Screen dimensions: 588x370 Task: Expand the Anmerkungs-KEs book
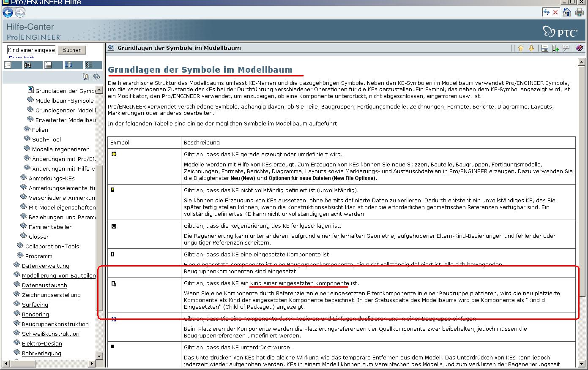click(52, 178)
